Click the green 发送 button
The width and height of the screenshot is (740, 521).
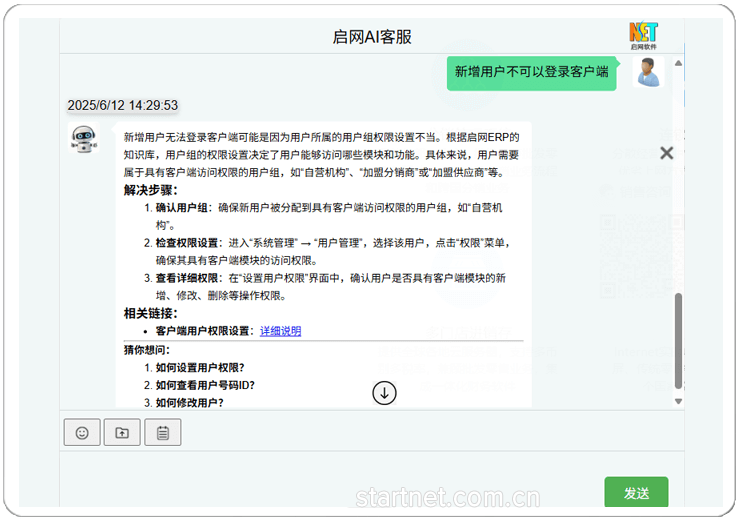pyautogui.click(x=636, y=492)
